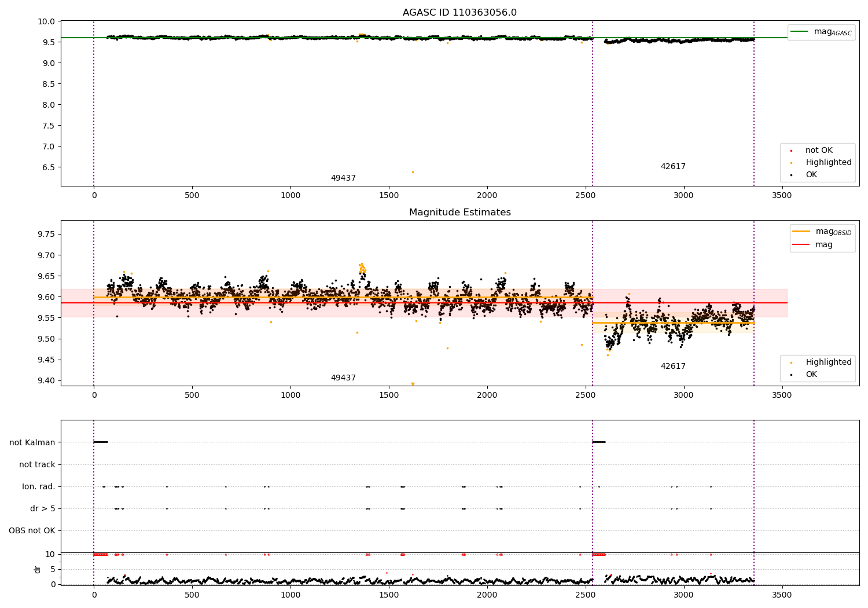The height and width of the screenshot is (608, 868).
Task: Click the 'Ion. rad.' row label
Action: [39, 487]
